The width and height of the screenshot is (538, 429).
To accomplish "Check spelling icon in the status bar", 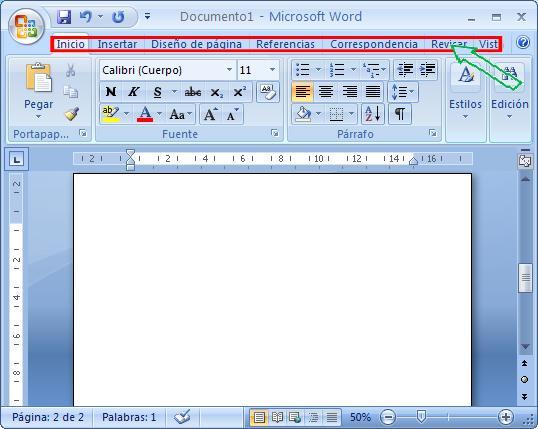I will click(182, 417).
